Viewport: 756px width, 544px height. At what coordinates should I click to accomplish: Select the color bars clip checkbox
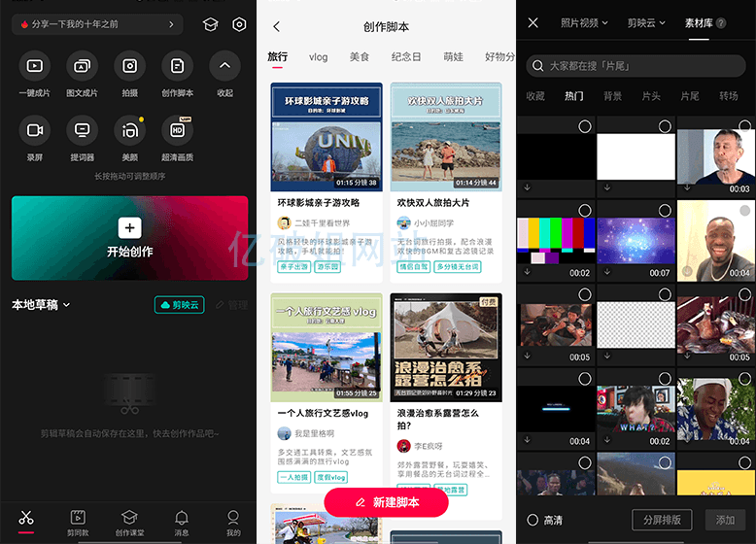585,211
